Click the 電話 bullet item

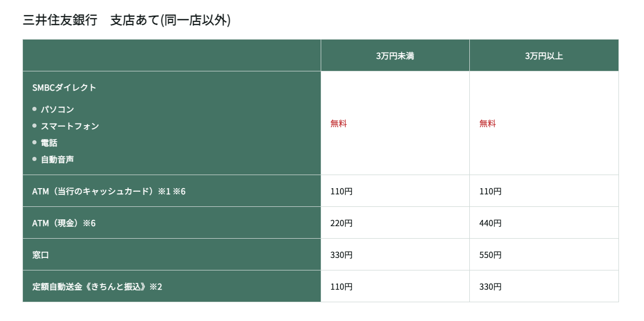[x=49, y=143]
